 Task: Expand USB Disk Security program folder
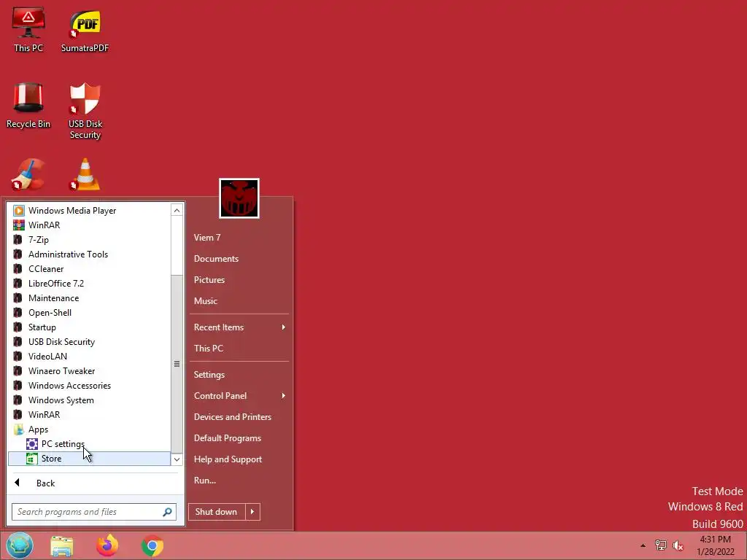89,342
